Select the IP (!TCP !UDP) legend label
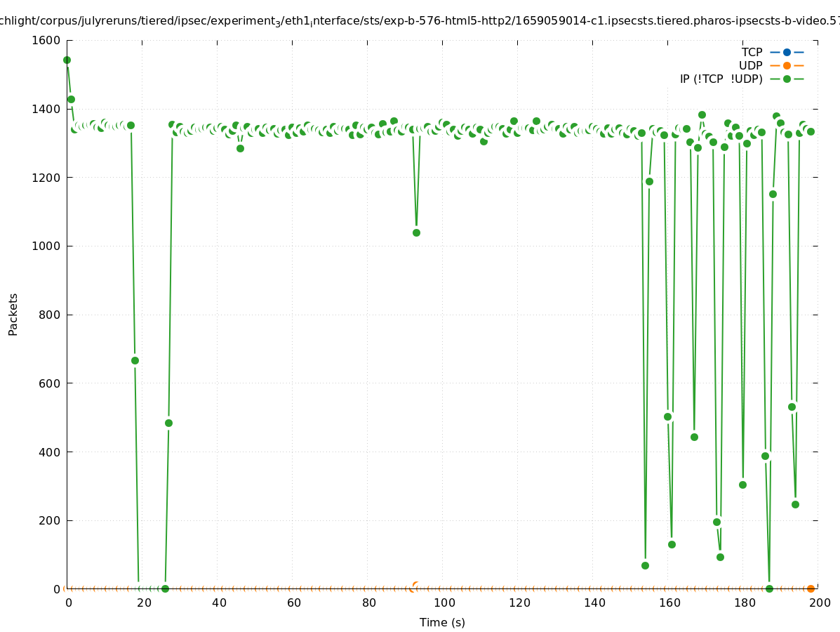 [x=721, y=79]
